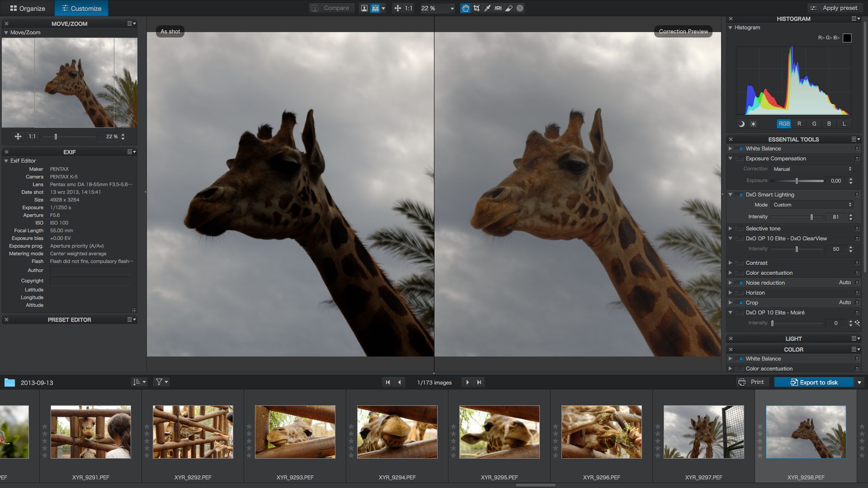Open Smart Lighting Mode Custom dropdown
The image size is (868, 488).
(x=812, y=205)
